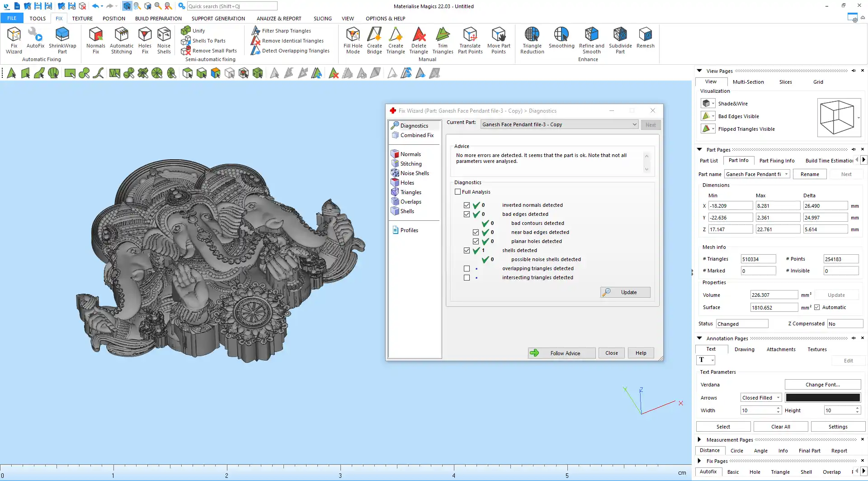
Task: Switch to the Multi-Section tab
Action: point(748,82)
